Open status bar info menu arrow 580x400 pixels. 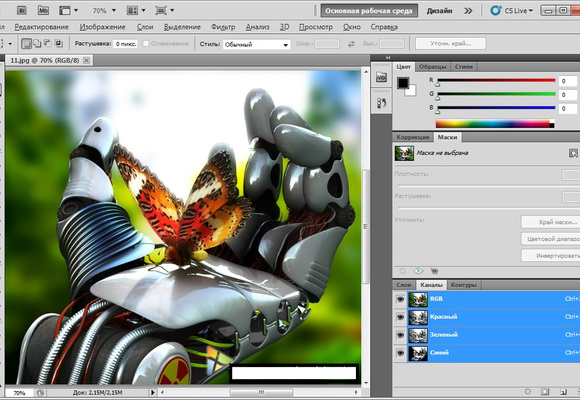click(153, 392)
